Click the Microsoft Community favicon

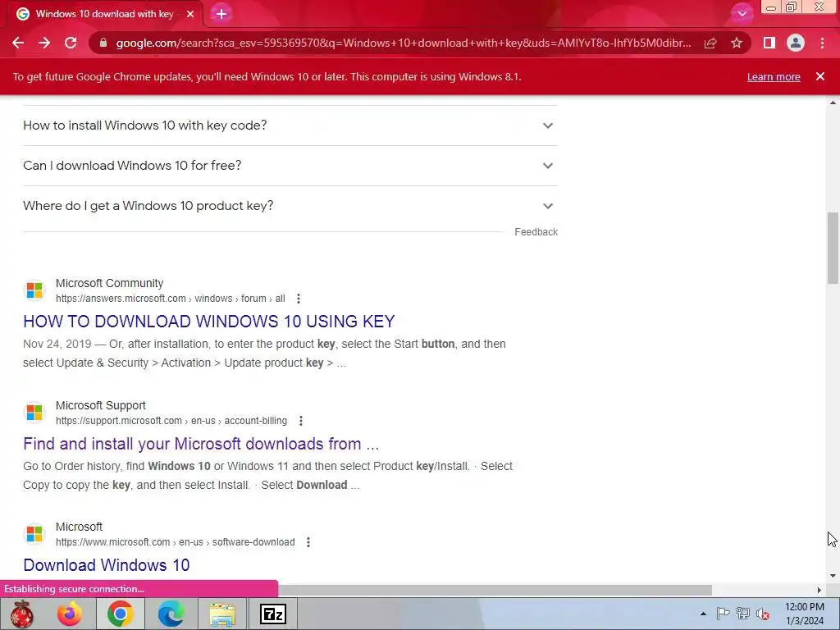click(x=34, y=290)
